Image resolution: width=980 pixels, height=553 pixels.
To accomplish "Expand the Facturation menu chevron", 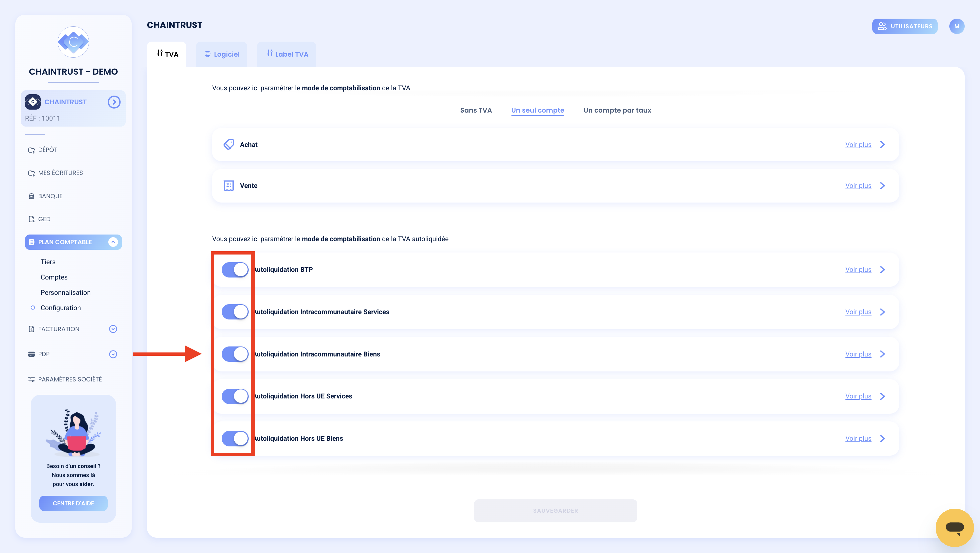I will click(113, 329).
